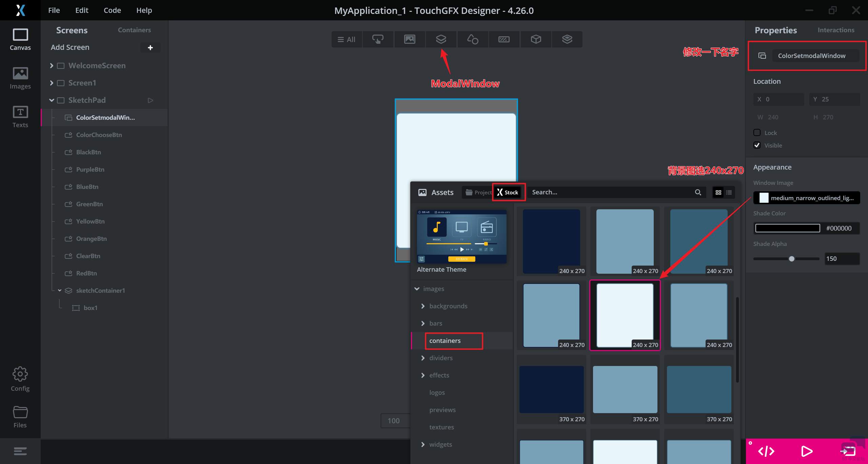
Task: Select the Shapes widget category icon
Action: pos(473,39)
